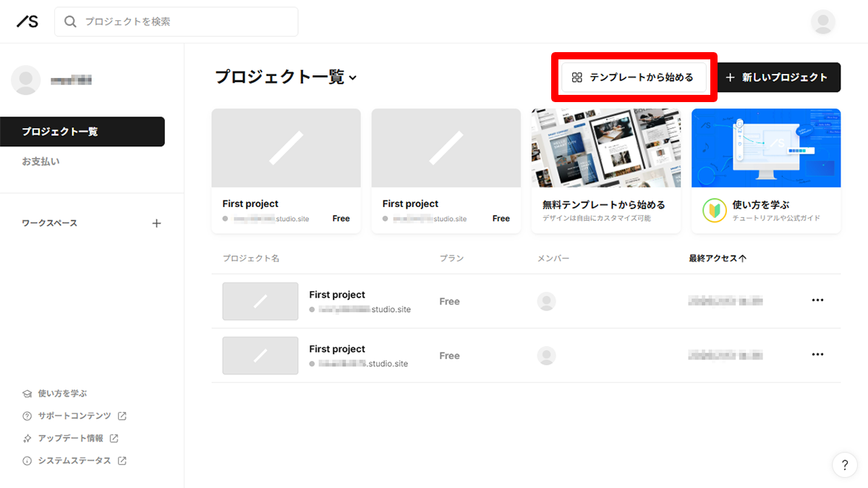The image size is (868, 488).
Task: Open the help button in the bottom corner
Action: (x=844, y=465)
